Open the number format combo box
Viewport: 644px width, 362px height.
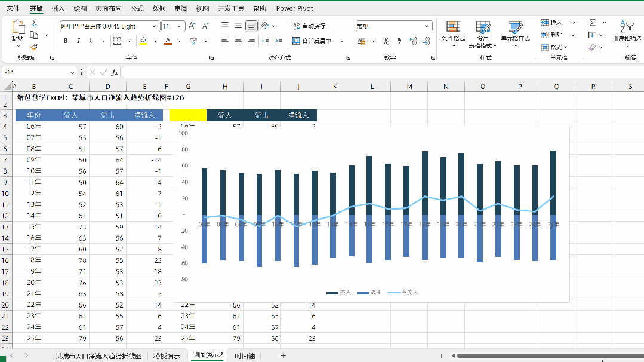coord(393,26)
